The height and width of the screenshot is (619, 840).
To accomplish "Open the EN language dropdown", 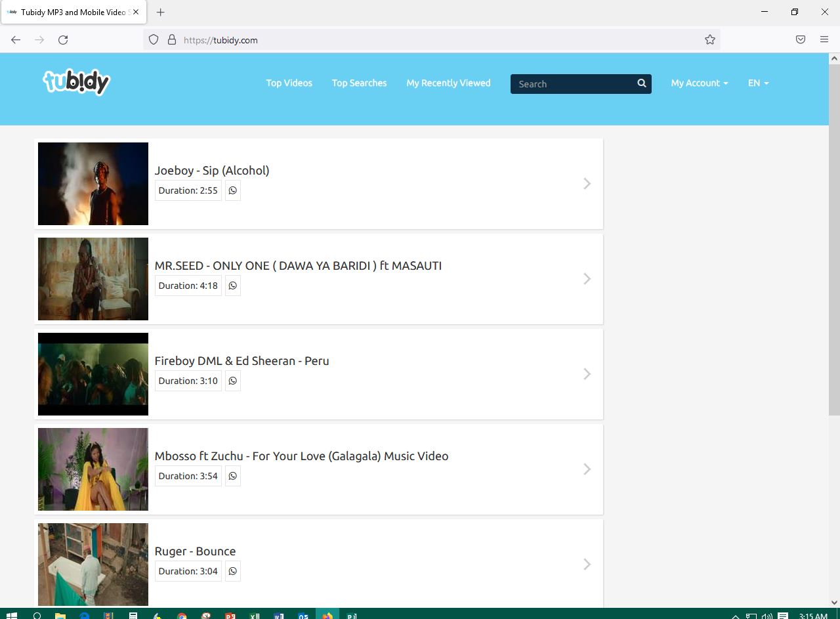I will click(x=758, y=83).
